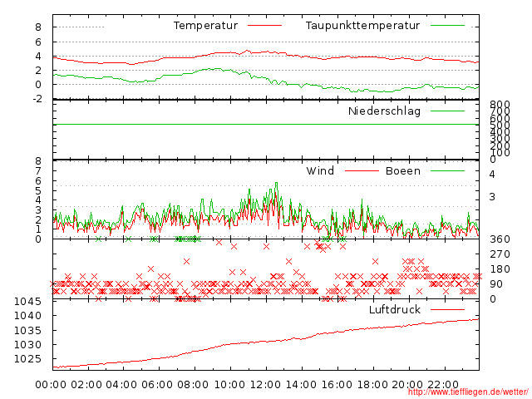Click the 7 on the wind speed axis
The image size is (532, 399).
click(x=38, y=170)
